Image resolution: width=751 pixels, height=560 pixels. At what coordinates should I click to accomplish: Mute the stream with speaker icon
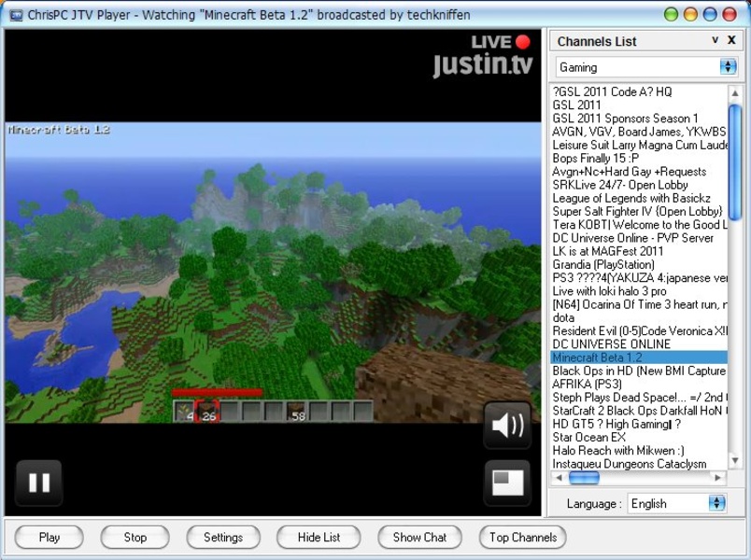tap(507, 426)
